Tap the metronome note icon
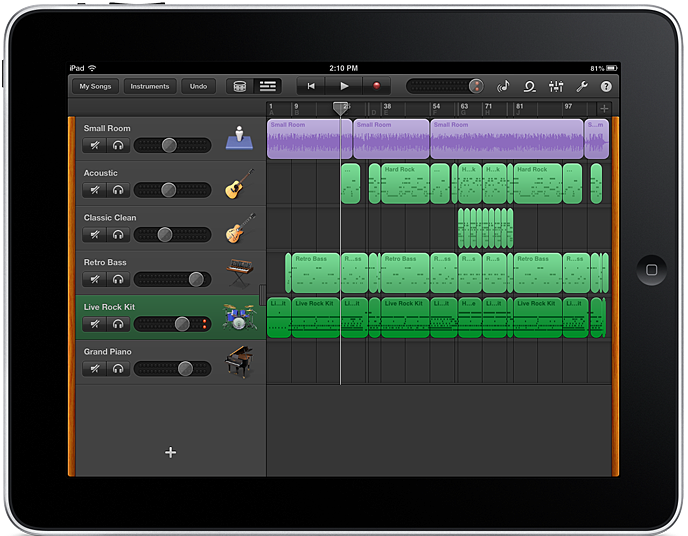This screenshot has height=536, width=688. 503,86
